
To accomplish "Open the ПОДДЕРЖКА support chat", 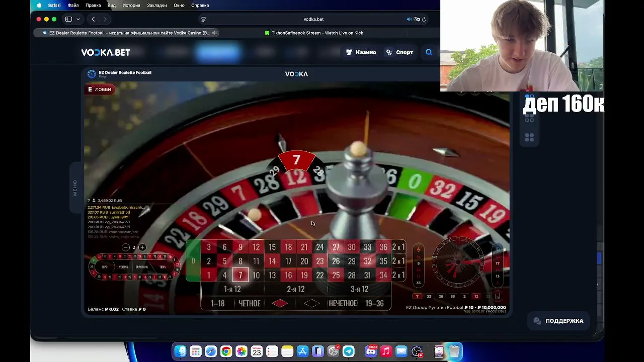I will click(558, 321).
